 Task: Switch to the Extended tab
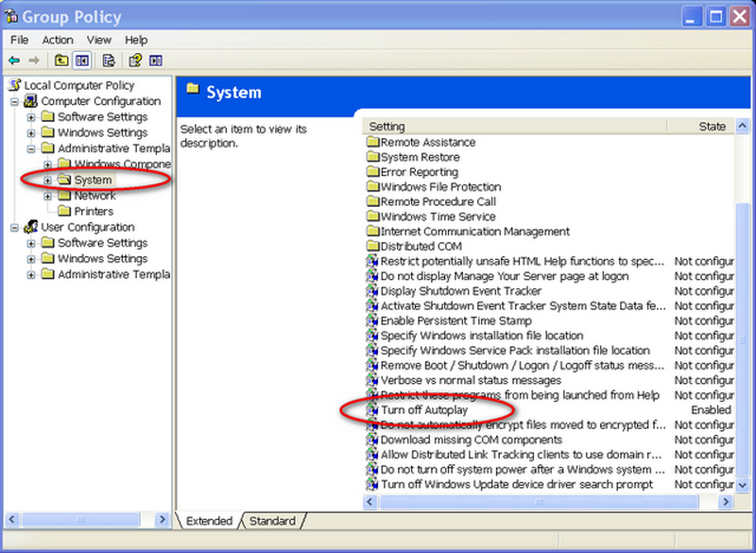coord(209,521)
